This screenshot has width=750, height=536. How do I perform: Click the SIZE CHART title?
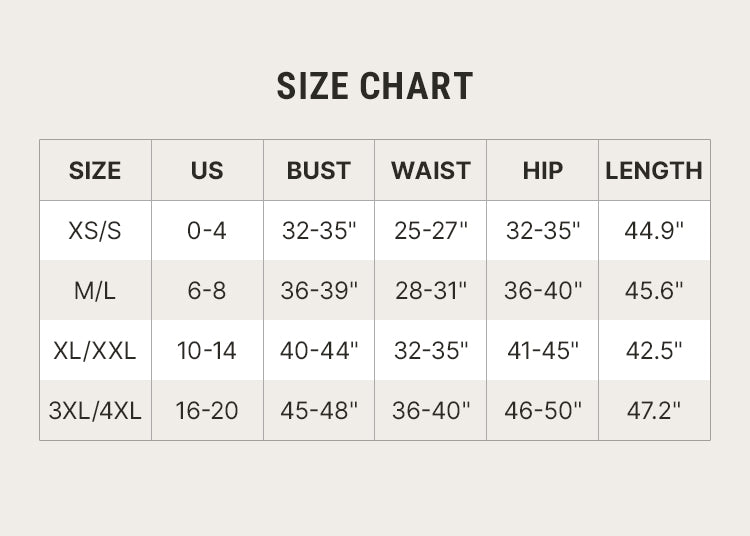tap(375, 86)
